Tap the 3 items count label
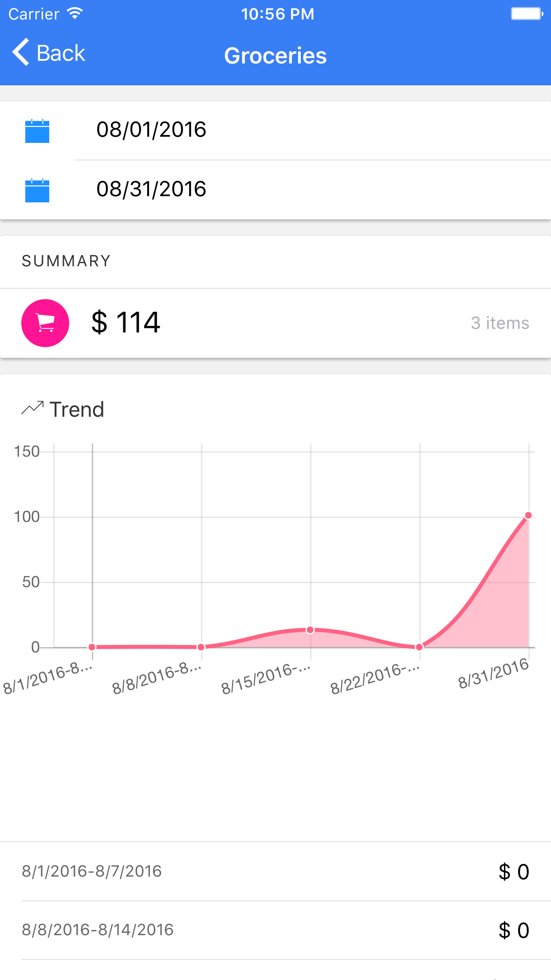Image resolution: width=551 pixels, height=980 pixels. tap(500, 323)
